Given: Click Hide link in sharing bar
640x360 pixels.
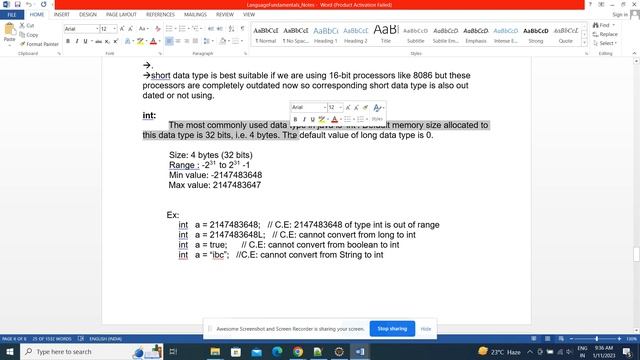Looking at the screenshot, I should click(x=426, y=329).
